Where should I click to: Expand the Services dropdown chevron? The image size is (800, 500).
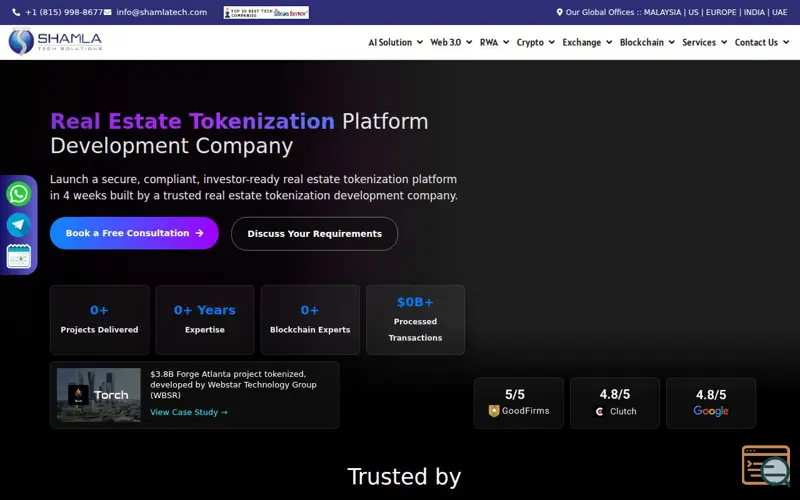[x=723, y=42]
